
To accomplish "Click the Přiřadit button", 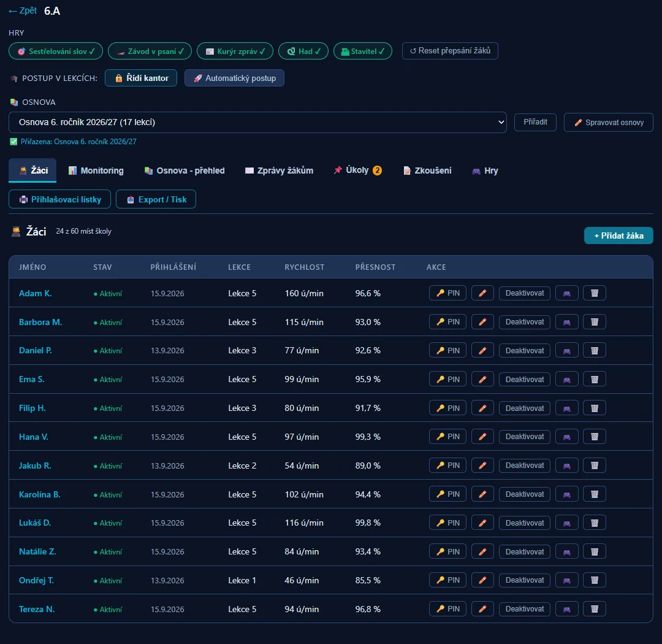I will (535, 123).
